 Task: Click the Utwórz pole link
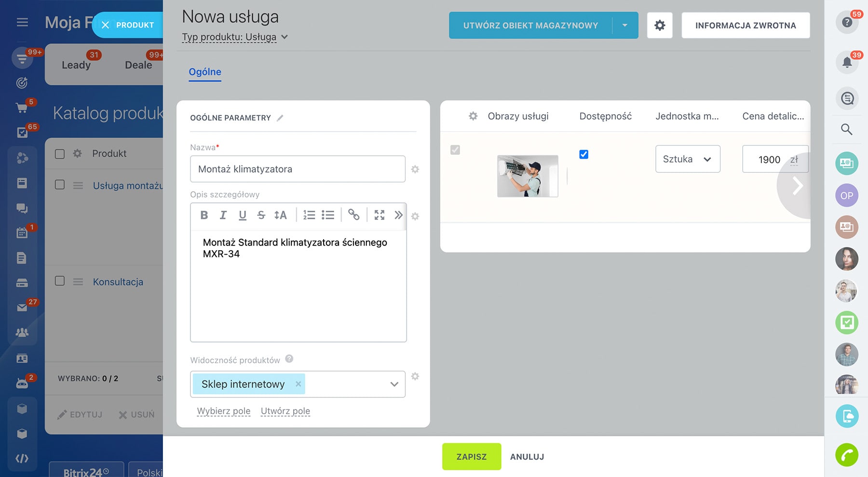[x=285, y=411]
